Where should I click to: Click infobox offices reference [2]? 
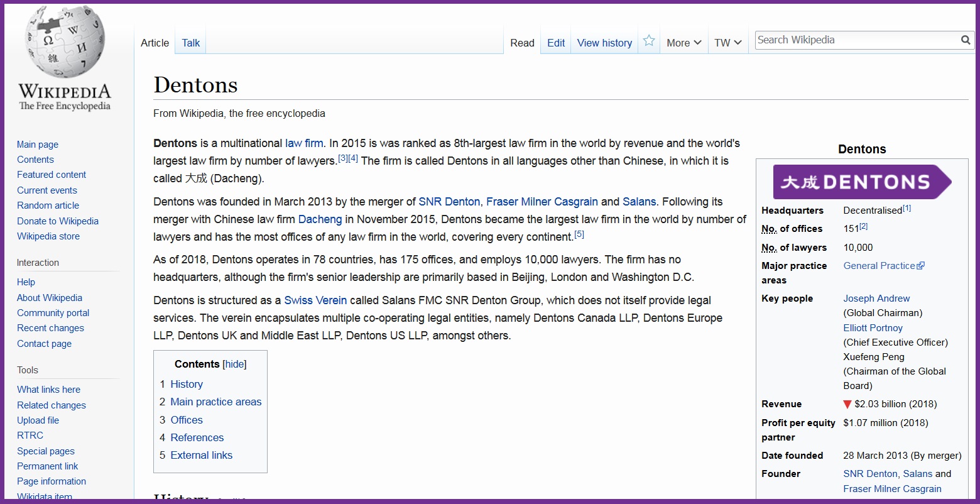click(x=863, y=226)
